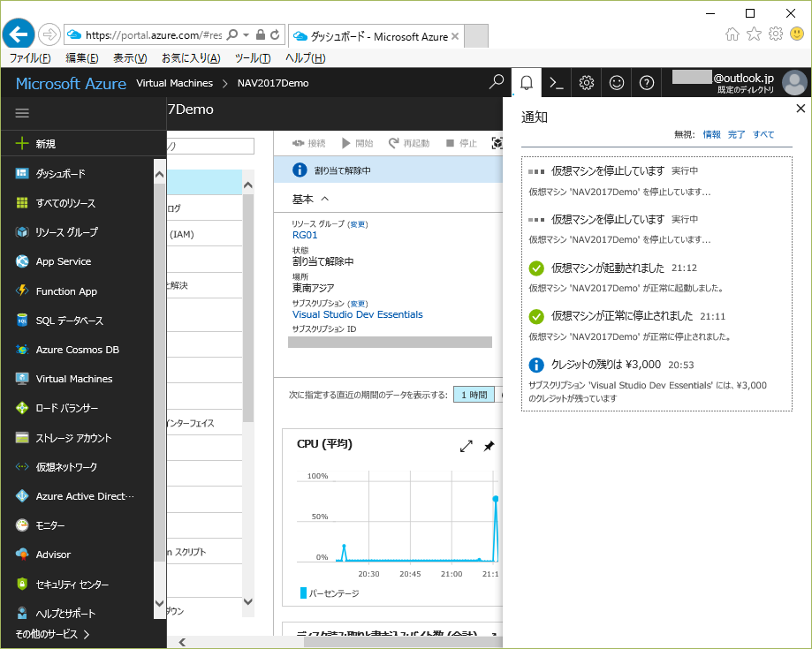Viewport: 812px width, 649px height.
Task: Open the ファイル(F) menu
Action: tap(30, 58)
